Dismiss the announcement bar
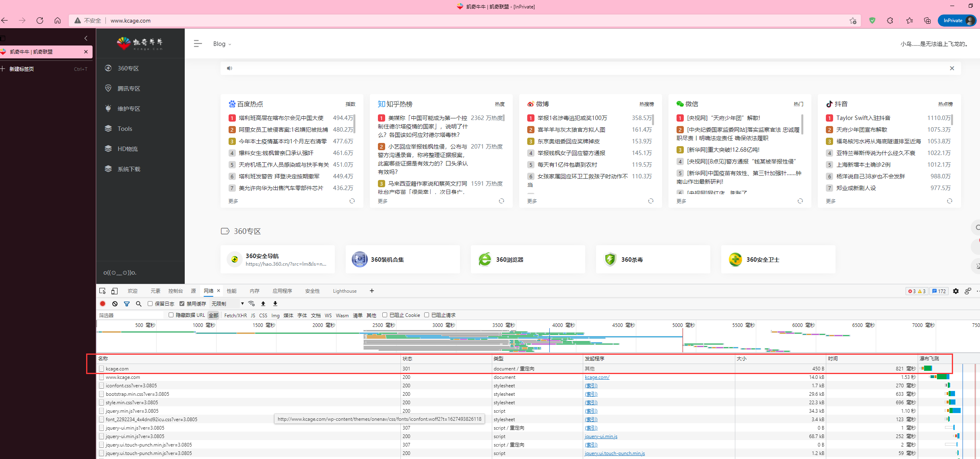 tap(952, 68)
